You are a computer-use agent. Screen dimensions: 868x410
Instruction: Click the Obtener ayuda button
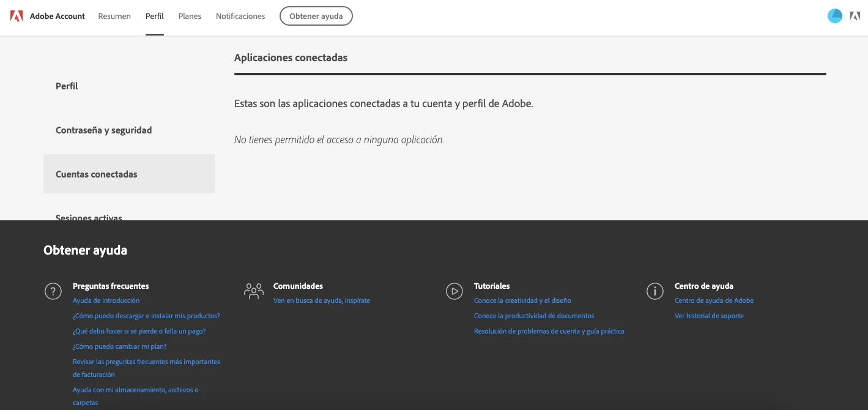pyautogui.click(x=316, y=16)
